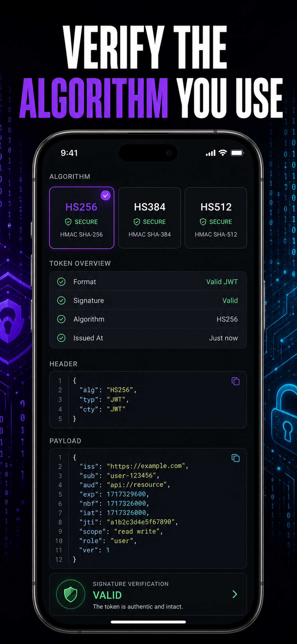Click the "ver": 1 payload line
Viewport: 297px width, 644px height.
(94, 550)
